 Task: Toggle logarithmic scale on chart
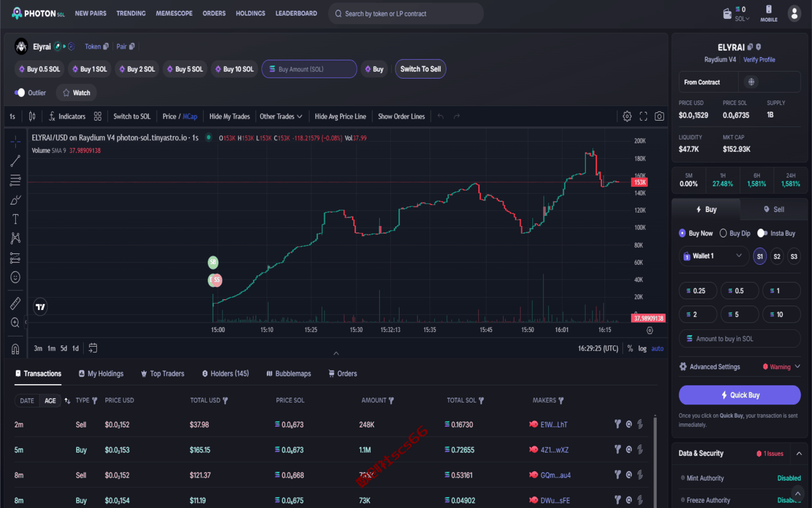click(642, 349)
